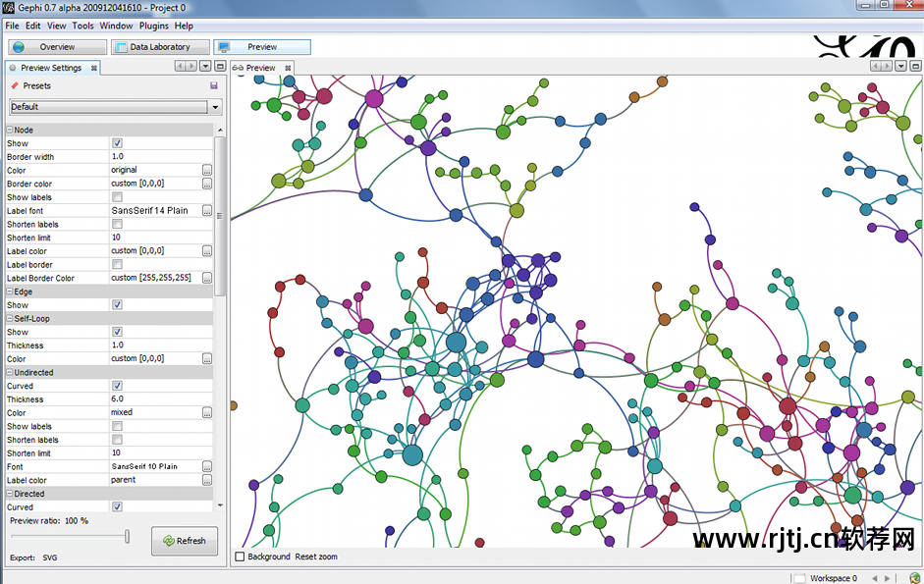The image size is (924, 584).
Task: Click the Data Laboratory table icon
Action: tap(121, 47)
